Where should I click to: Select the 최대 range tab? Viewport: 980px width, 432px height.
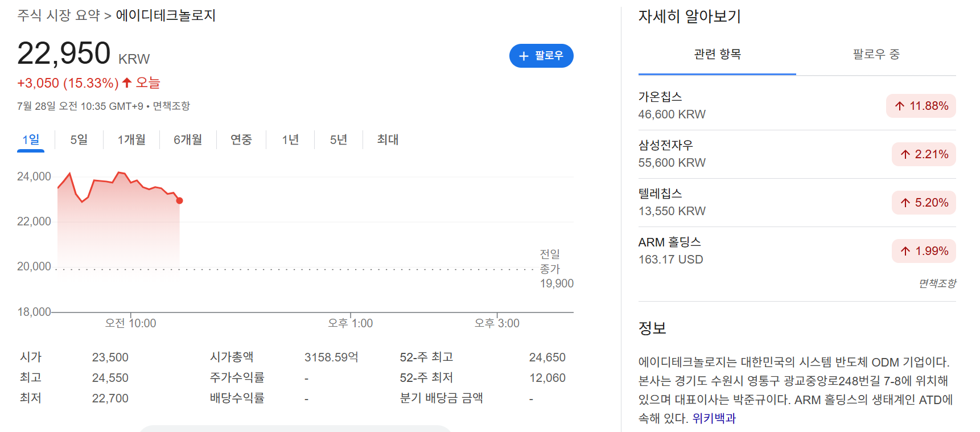click(388, 139)
